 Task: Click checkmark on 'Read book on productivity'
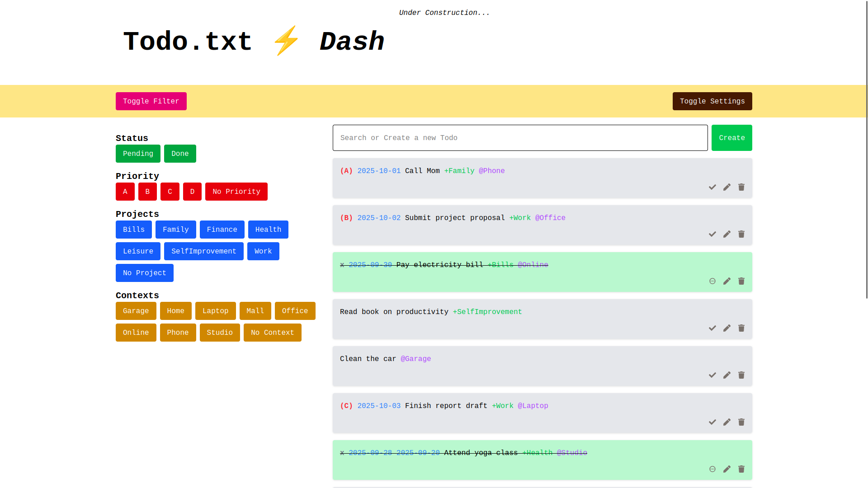[712, 328]
